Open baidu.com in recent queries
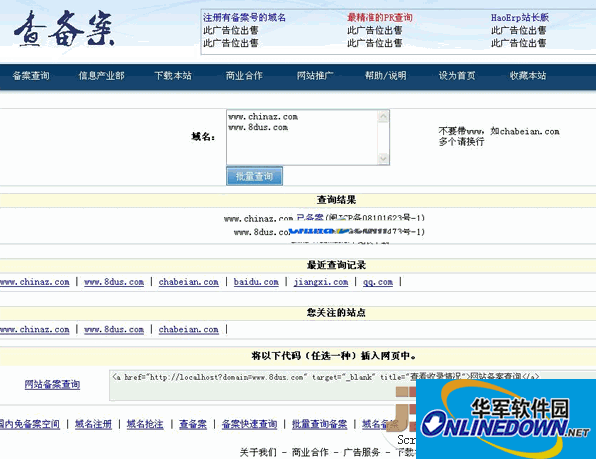 click(256, 282)
